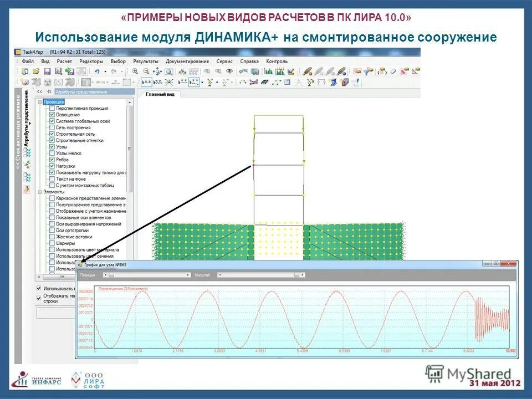Click the Атрибуты представления panel header
532x399 pixels.
click(x=94, y=91)
